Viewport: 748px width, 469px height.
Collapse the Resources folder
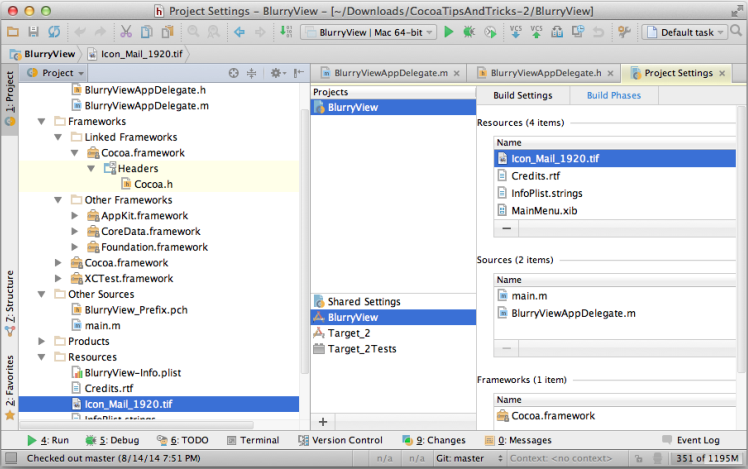[x=42, y=357]
